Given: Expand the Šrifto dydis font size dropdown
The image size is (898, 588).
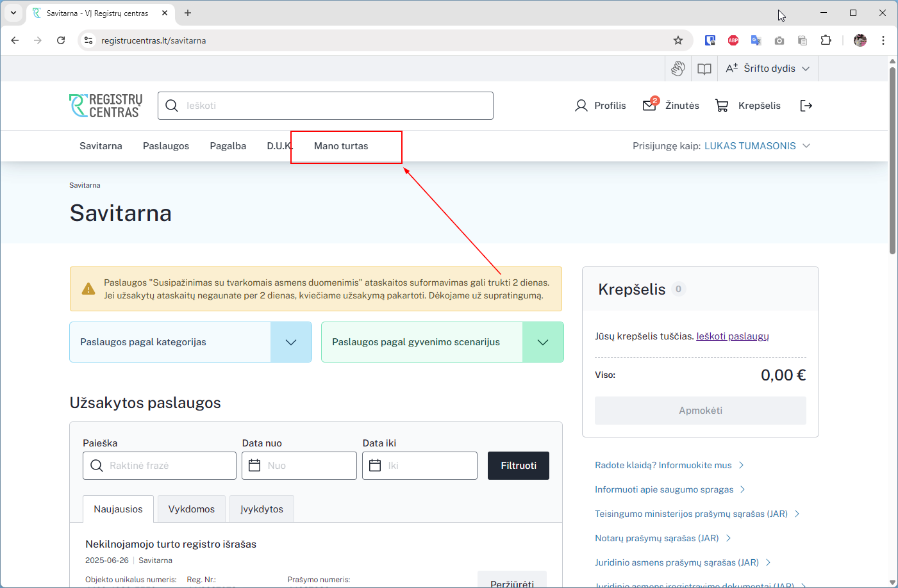Looking at the screenshot, I should [768, 69].
